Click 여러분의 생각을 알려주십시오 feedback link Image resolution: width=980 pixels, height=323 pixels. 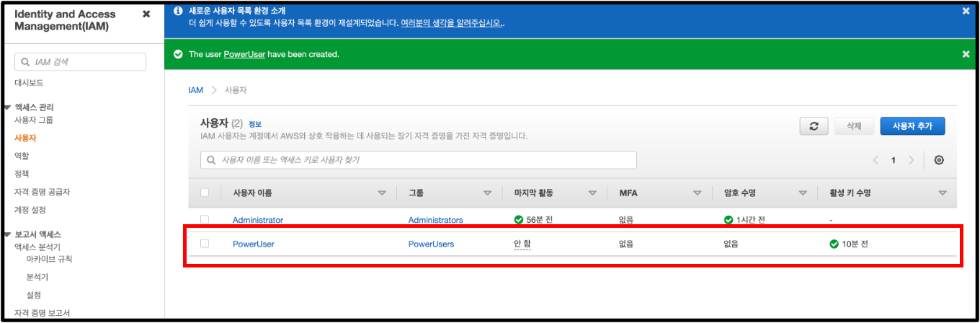click(452, 23)
